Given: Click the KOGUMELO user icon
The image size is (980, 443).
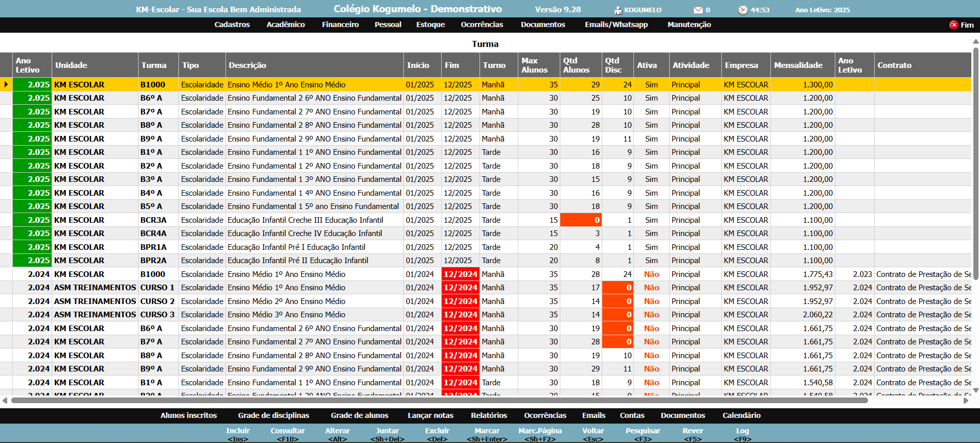Looking at the screenshot, I should tap(618, 10).
